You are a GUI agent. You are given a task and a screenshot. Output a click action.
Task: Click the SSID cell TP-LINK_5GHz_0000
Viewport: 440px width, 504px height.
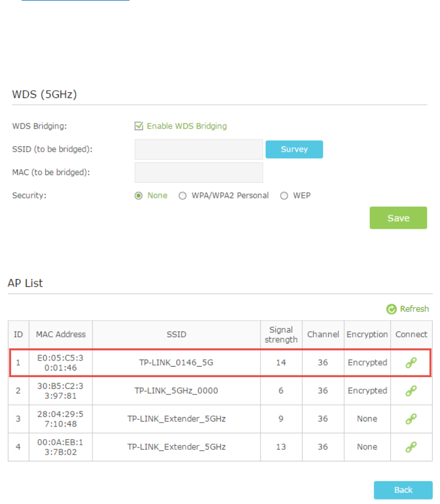pyautogui.click(x=176, y=390)
